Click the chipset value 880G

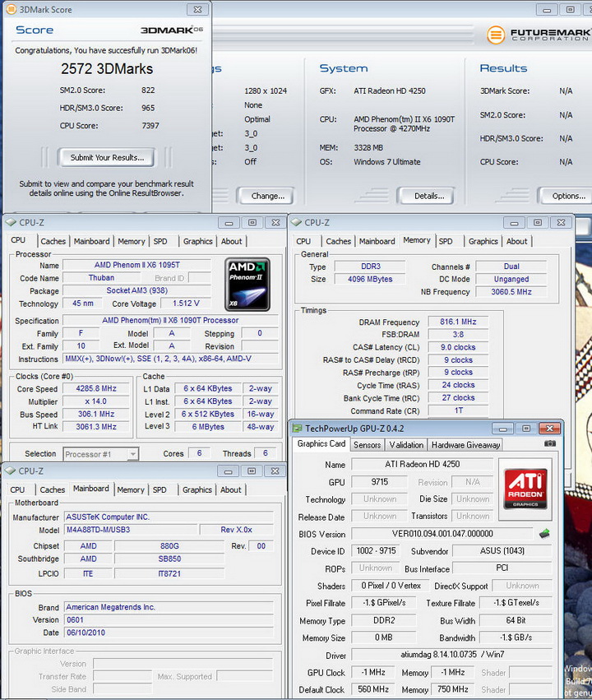(169, 545)
